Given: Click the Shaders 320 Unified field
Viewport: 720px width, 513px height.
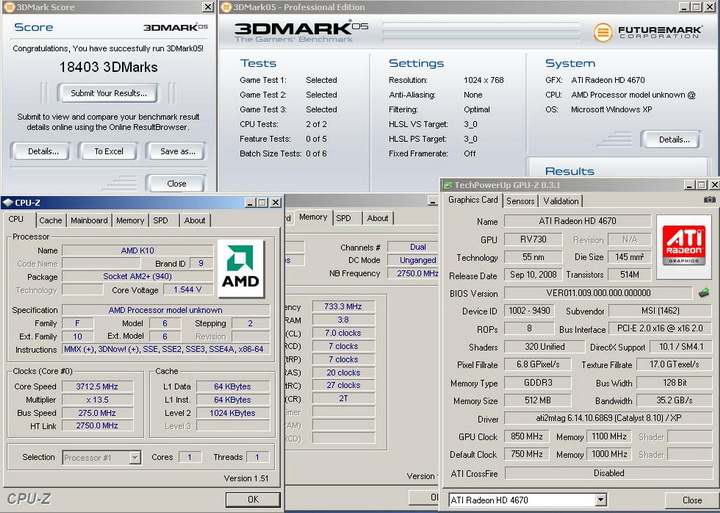Looking at the screenshot, I should [x=544, y=347].
